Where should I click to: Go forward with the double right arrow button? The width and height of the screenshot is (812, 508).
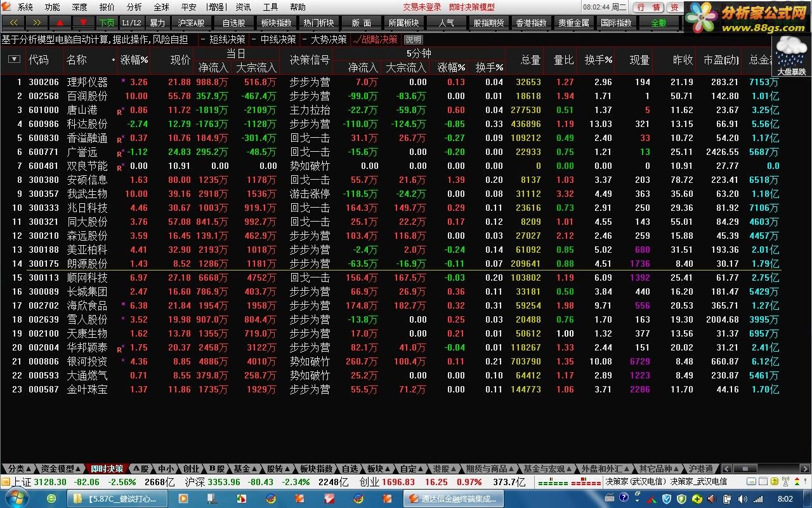(36, 22)
